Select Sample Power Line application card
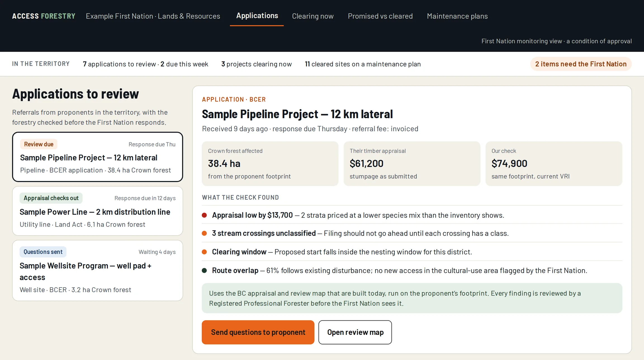 tap(98, 211)
